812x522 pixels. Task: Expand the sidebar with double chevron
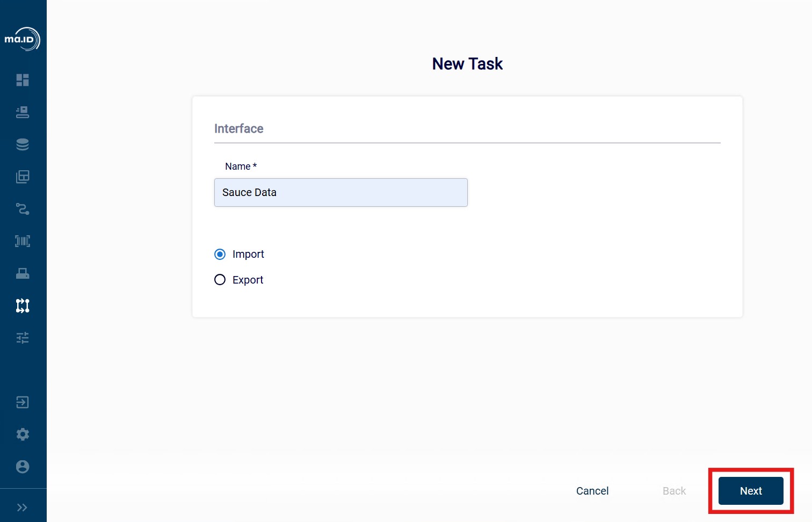22,508
